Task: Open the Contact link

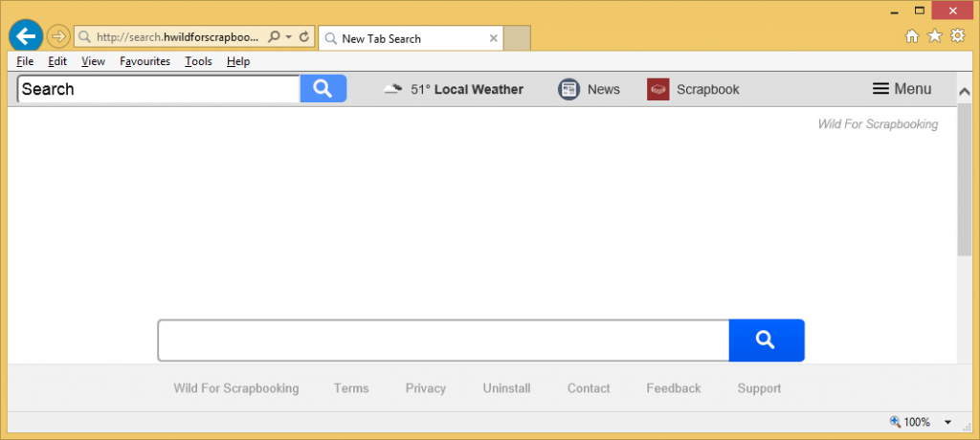Action: point(589,388)
